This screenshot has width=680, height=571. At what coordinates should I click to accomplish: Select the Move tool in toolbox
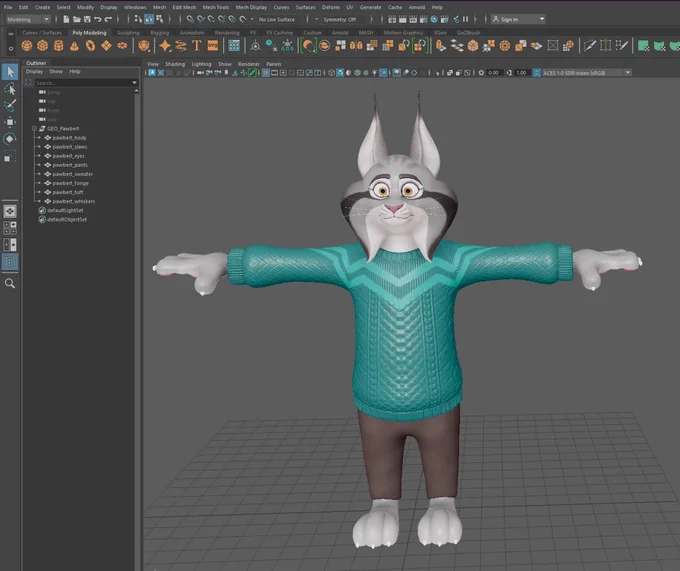click(x=10, y=122)
